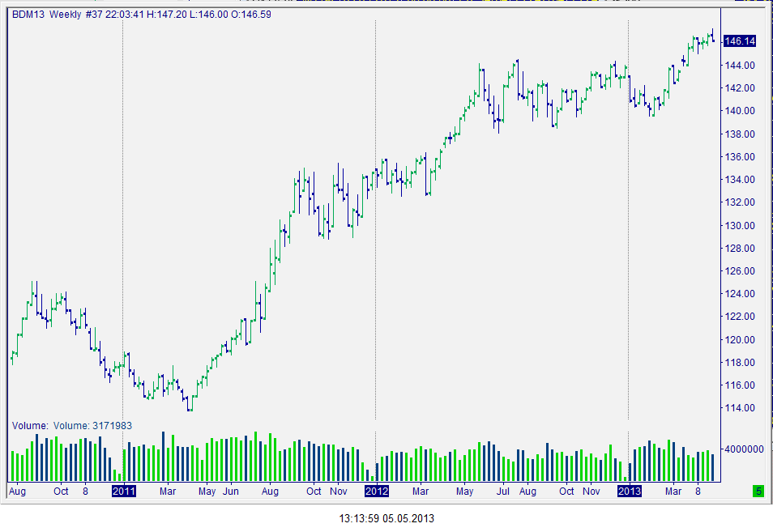This screenshot has height=532, width=773.
Task: Click the Volume: 3171983 label
Action: point(92,426)
